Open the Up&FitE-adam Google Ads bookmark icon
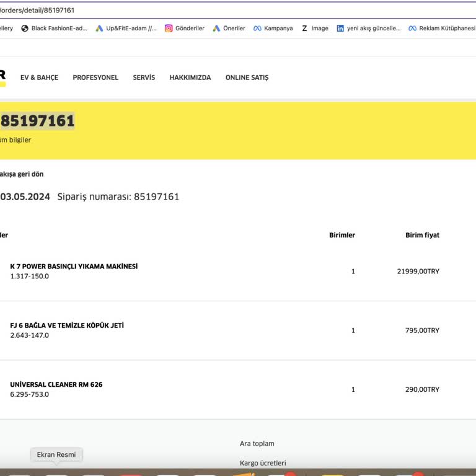This screenshot has width=476, height=476. pyautogui.click(x=99, y=29)
